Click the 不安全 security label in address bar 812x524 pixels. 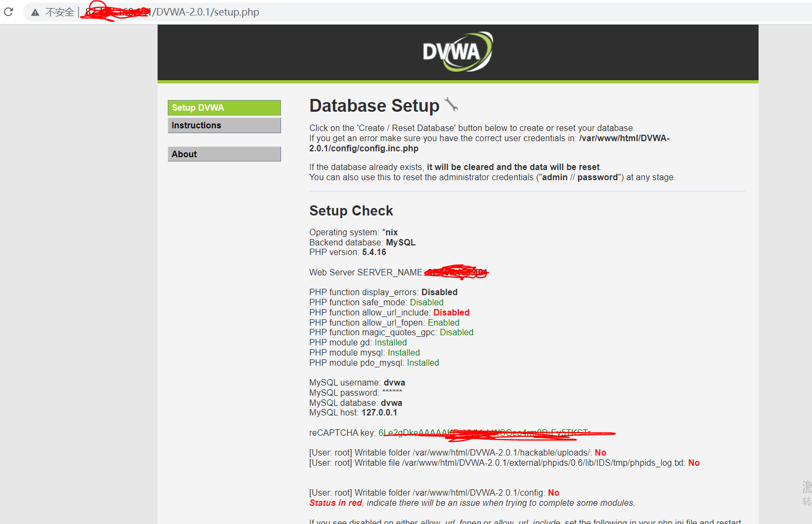coord(59,12)
